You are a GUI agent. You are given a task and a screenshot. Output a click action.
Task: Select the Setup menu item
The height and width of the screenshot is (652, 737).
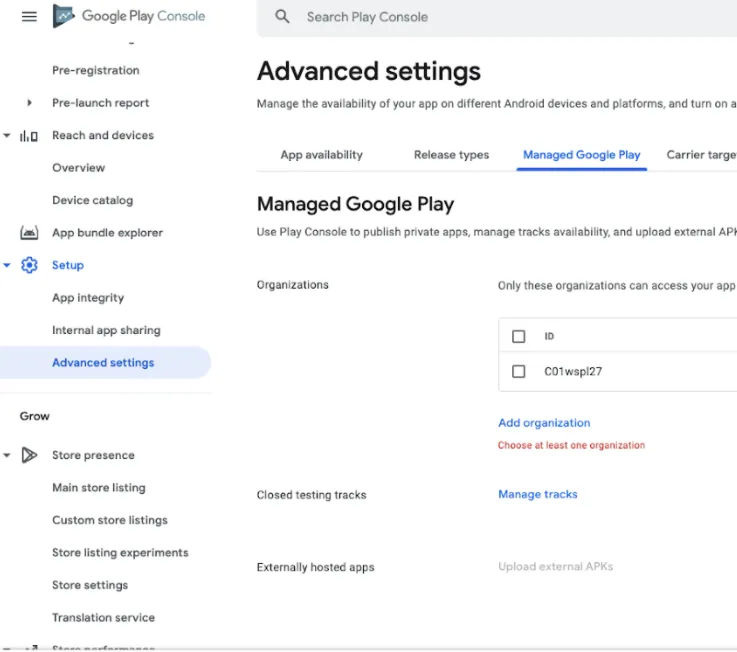click(68, 265)
